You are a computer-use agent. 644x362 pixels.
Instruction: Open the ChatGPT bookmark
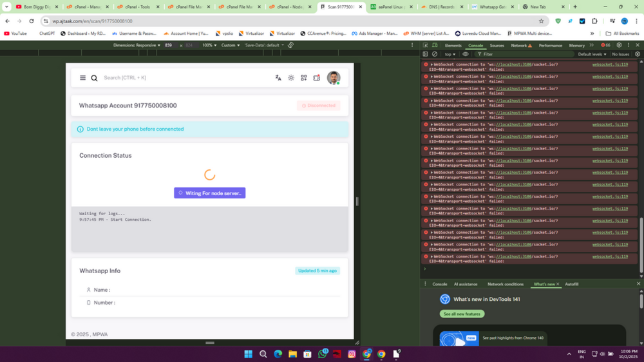point(47,33)
